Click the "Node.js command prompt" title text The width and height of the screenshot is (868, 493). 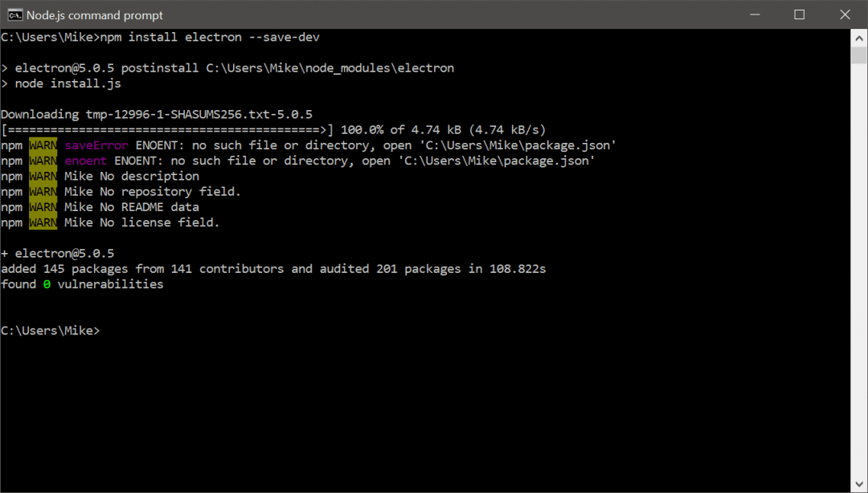[x=95, y=15]
